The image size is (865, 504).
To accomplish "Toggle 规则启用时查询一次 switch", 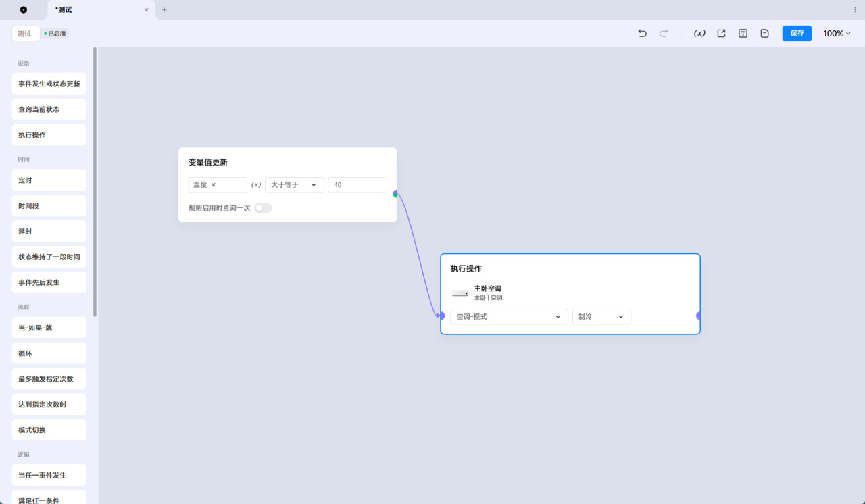I will [263, 208].
